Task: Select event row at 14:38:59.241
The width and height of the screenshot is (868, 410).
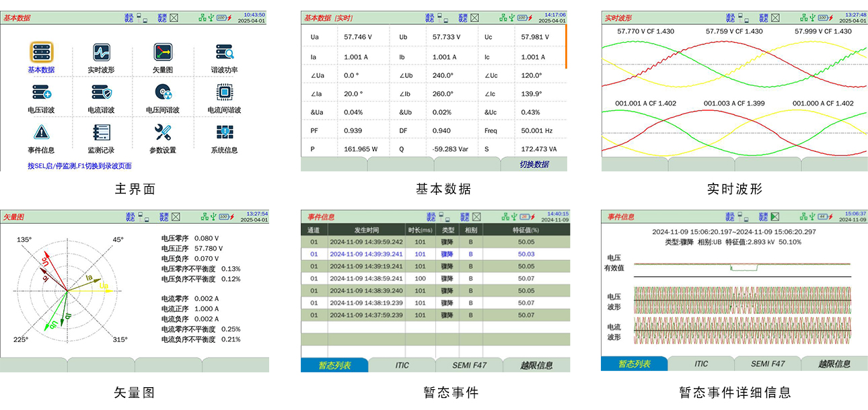Action: tap(435, 278)
